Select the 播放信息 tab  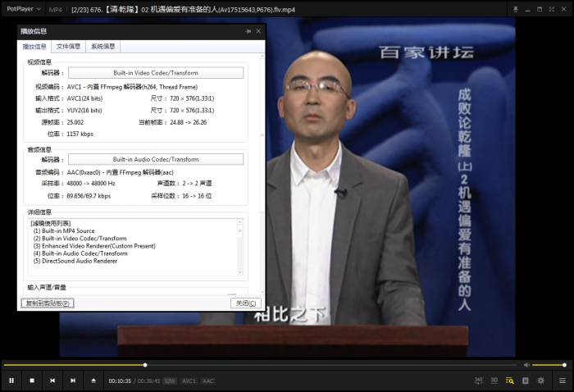[x=34, y=47]
